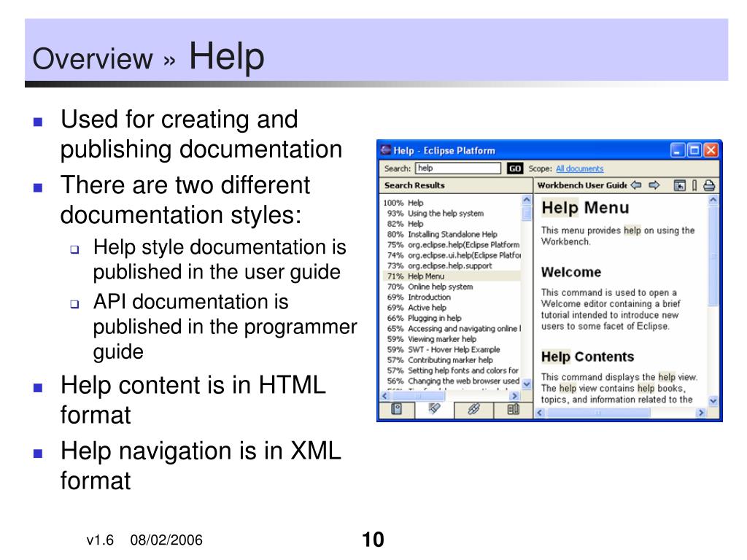Click content pane scroll left arrow
This screenshot has height=560, width=747.
point(539,413)
